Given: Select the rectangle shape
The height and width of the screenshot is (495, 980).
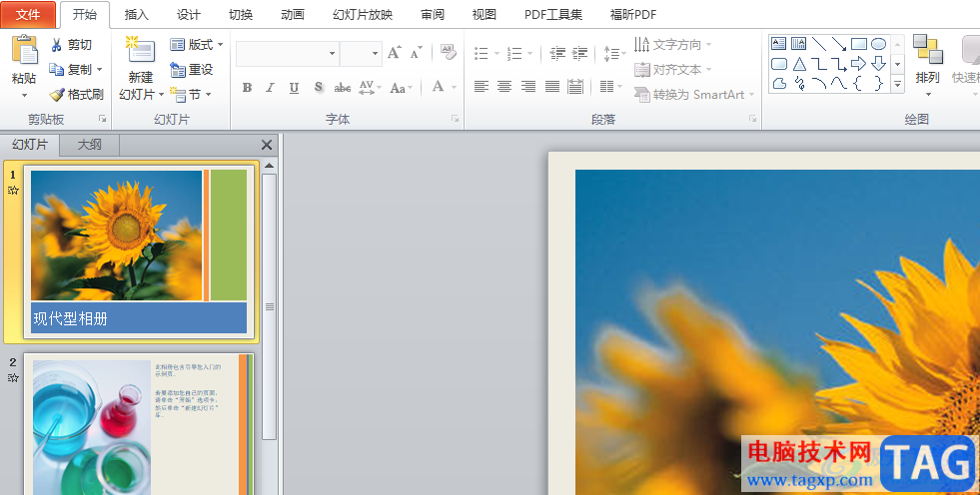Looking at the screenshot, I should [x=859, y=44].
